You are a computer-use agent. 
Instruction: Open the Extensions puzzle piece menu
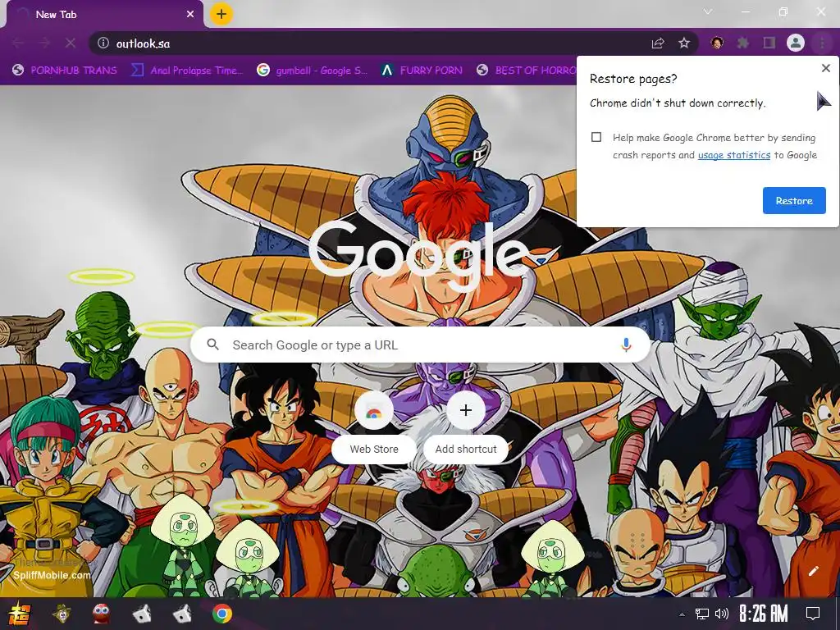coord(743,43)
